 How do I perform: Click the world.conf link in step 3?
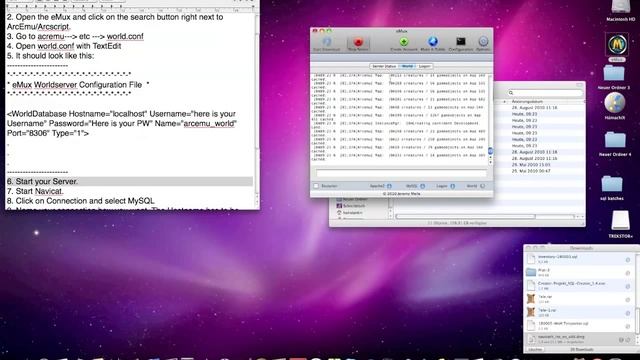pos(125,36)
